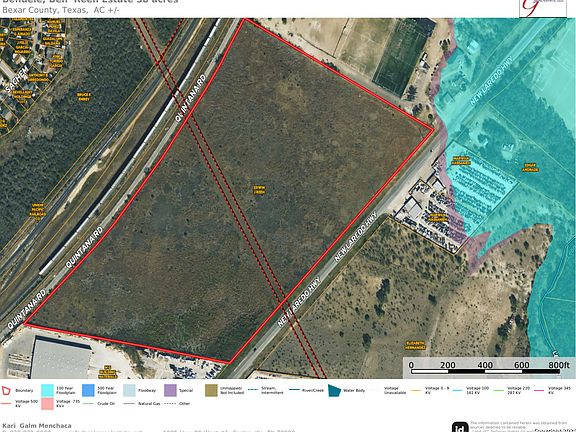Select the 500 Year Floodplain blue swatch

tap(88, 390)
